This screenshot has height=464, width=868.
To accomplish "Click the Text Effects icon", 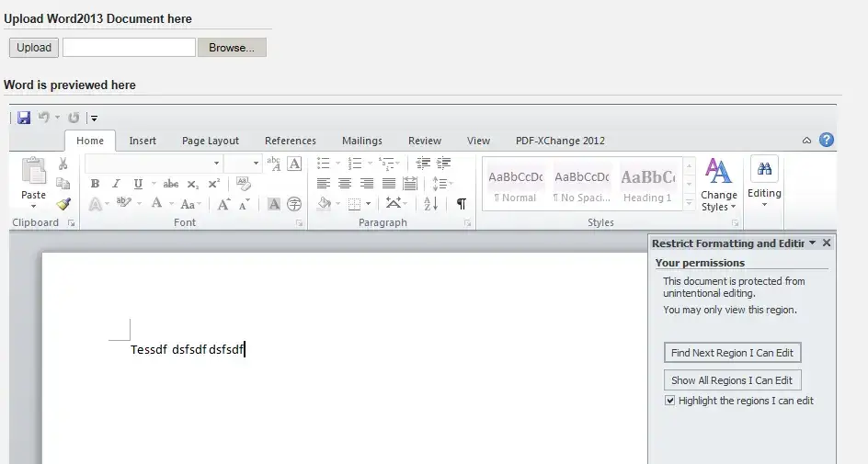I will click(x=96, y=204).
